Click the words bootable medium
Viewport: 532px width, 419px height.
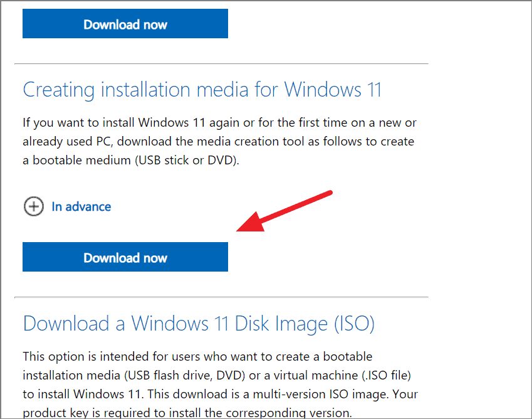(x=81, y=161)
